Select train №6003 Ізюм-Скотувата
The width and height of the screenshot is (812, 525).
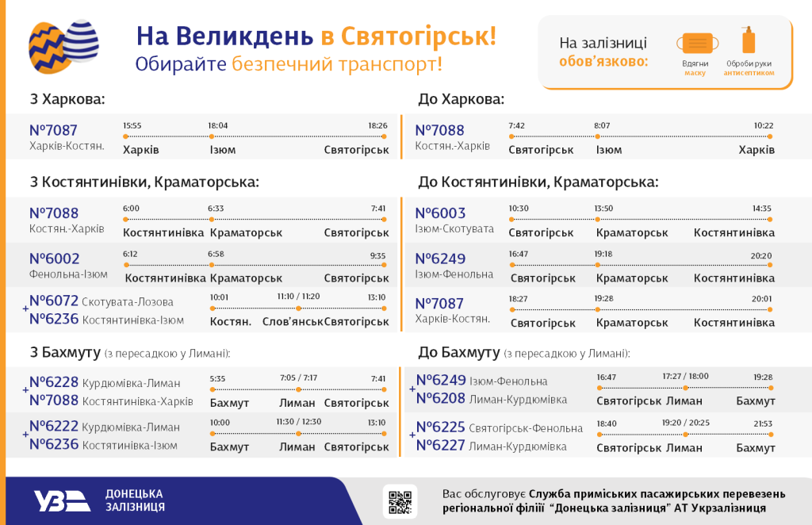click(x=447, y=219)
